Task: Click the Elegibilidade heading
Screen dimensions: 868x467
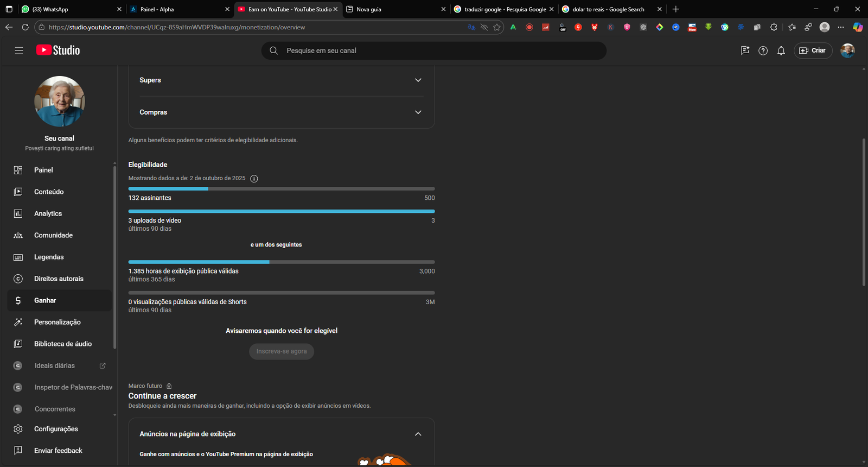Action: (148, 165)
